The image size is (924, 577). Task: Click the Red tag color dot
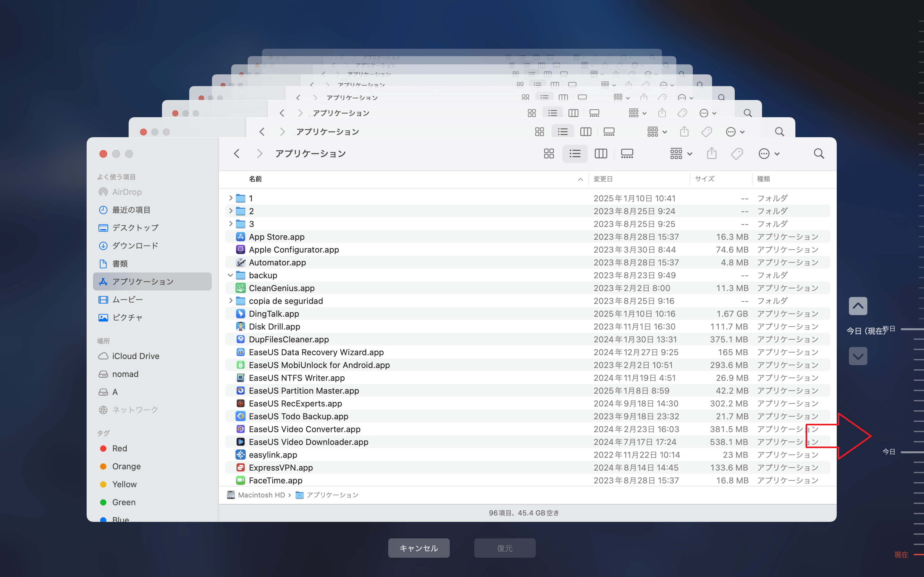[x=103, y=448]
